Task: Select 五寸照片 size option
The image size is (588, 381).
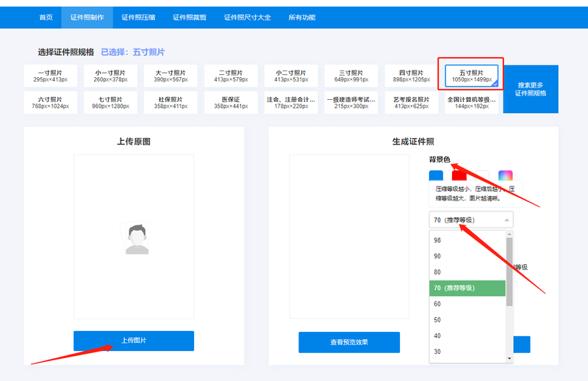Action: tap(472, 76)
